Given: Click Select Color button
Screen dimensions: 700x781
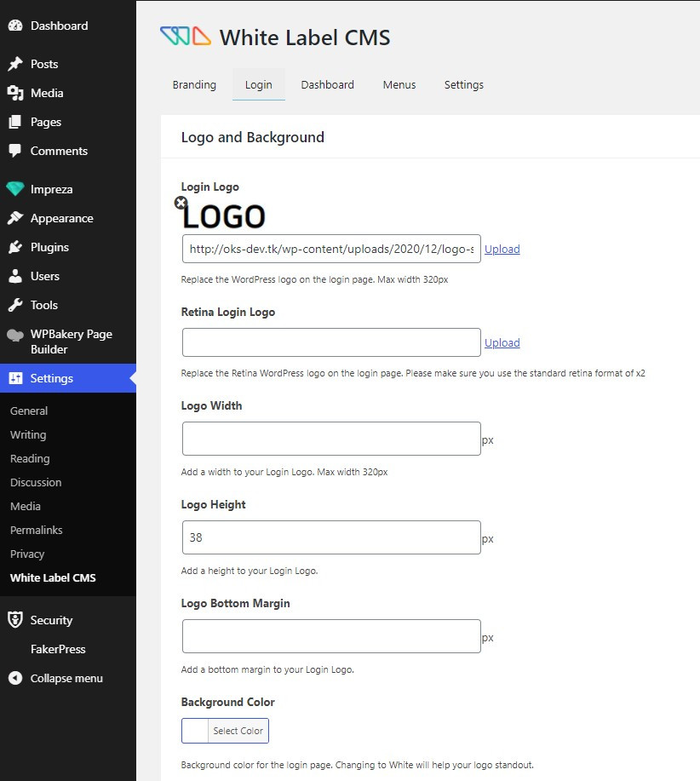Looking at the screenshot, I should tap(238, 731).
